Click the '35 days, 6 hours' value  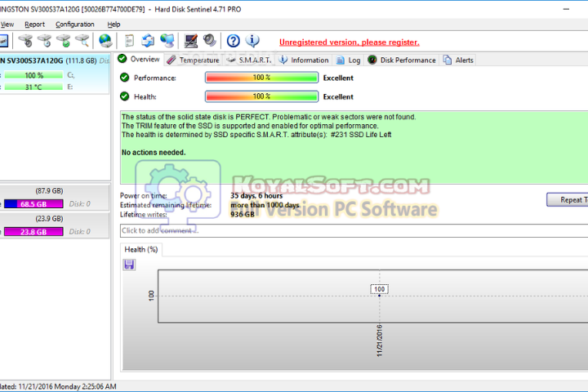(x=256, y=195)
